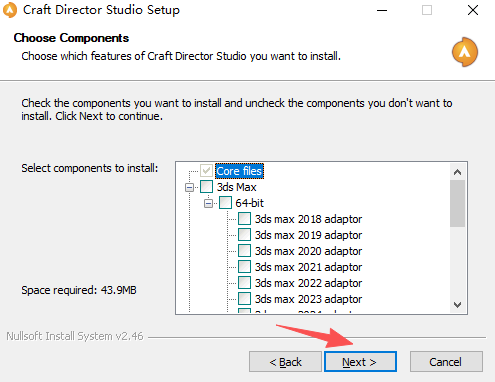The width and height of the screenshot is (495, 382).
Task: Click the component list scroll down arrow
Action: [x=457, y=305]
